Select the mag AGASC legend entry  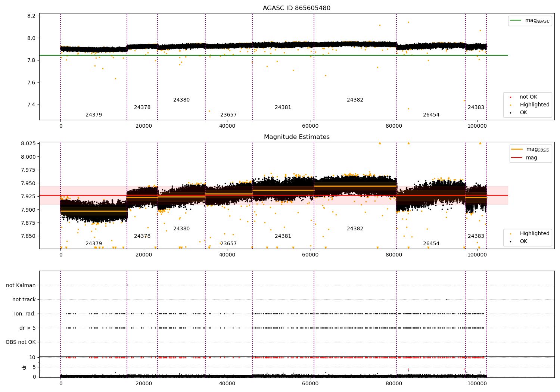(x=530, y=21)
